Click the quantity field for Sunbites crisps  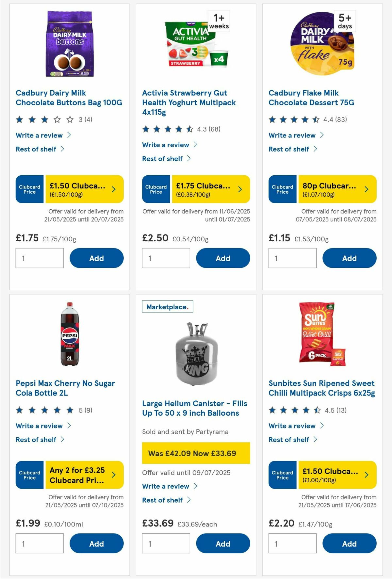tap(292, 543)
